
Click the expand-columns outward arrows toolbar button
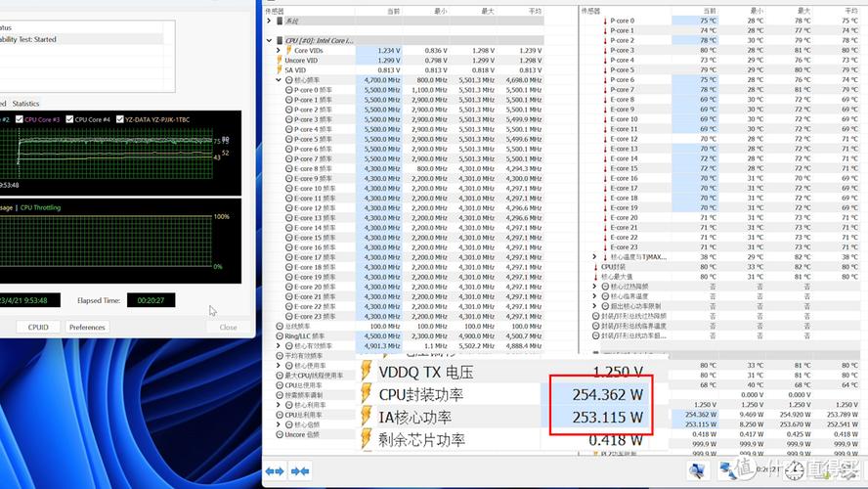click(x=275, y=471)
